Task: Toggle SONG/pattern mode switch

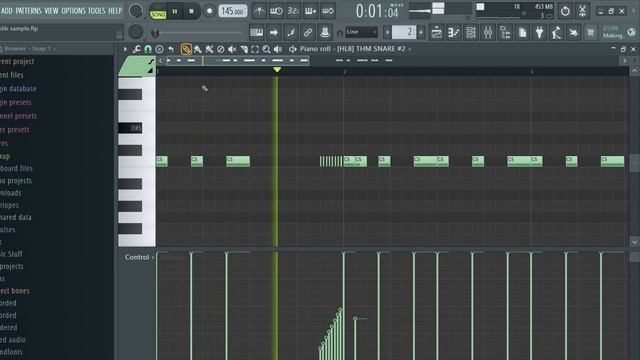Action: tap(158, 12)
